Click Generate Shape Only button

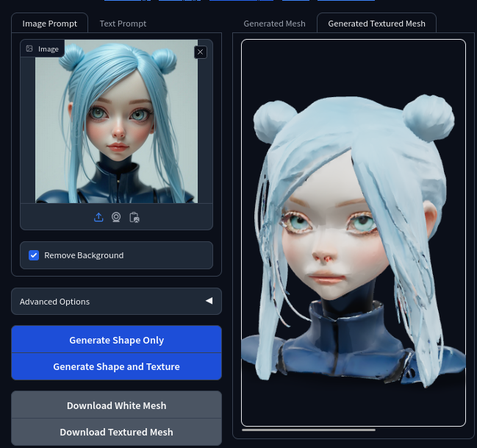pos(116,340)
